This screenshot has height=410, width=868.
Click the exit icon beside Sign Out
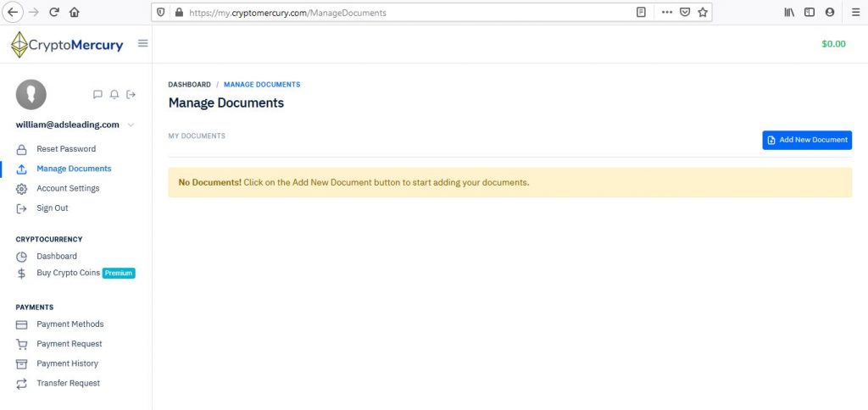(x=21, y=208)
